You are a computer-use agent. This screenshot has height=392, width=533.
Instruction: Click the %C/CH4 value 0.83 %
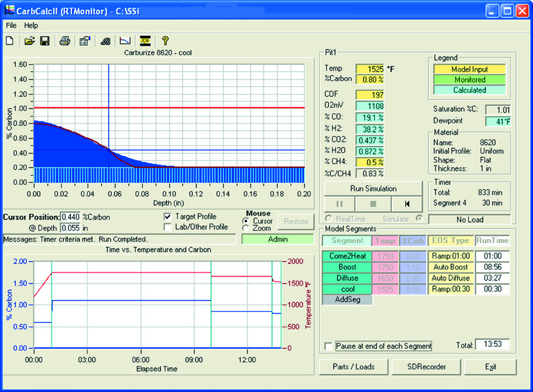[x=370, y=174]
